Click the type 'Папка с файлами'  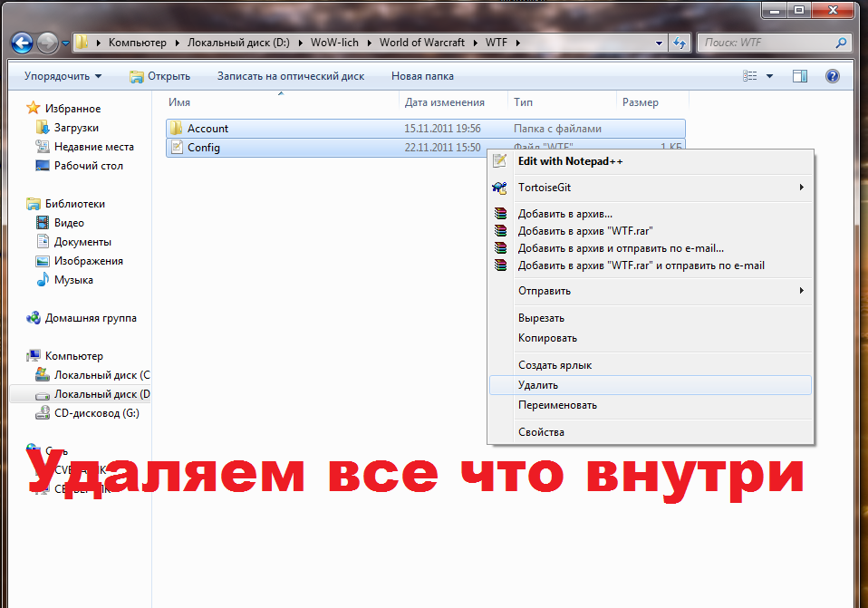557,129
